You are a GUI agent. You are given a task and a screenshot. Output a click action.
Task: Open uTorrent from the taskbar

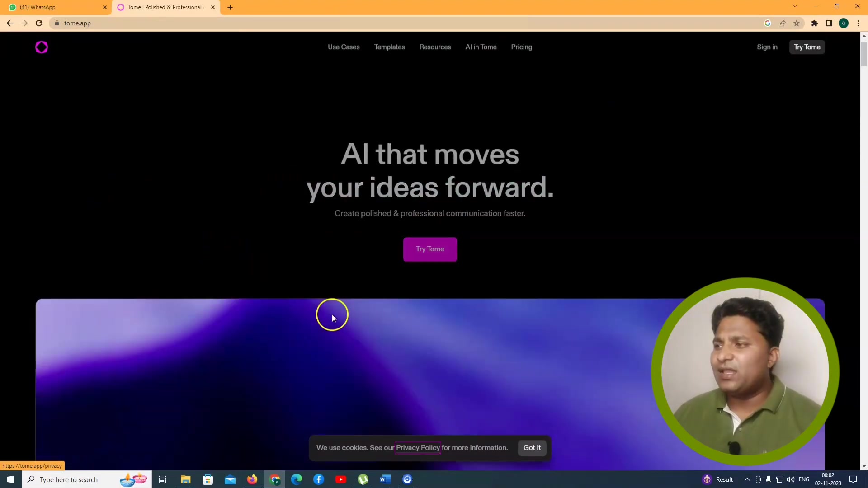(363, 479)
